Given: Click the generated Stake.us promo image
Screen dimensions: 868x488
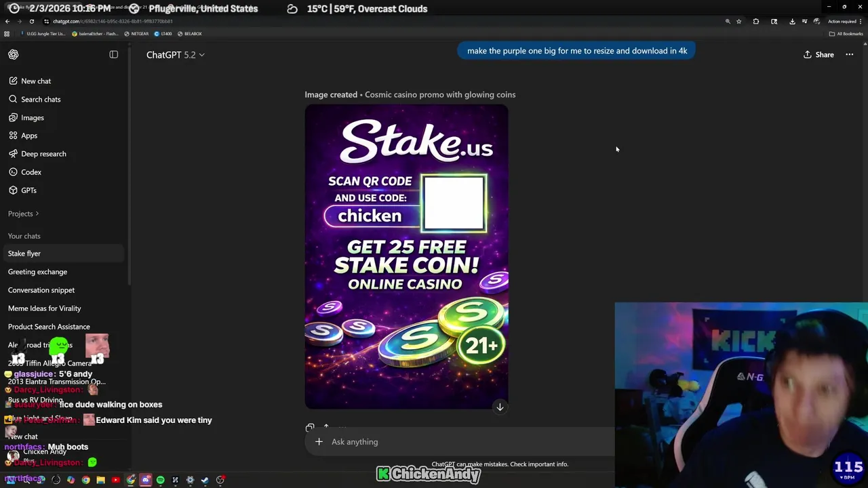Looking at the screenshot, I should click(406, 256).
